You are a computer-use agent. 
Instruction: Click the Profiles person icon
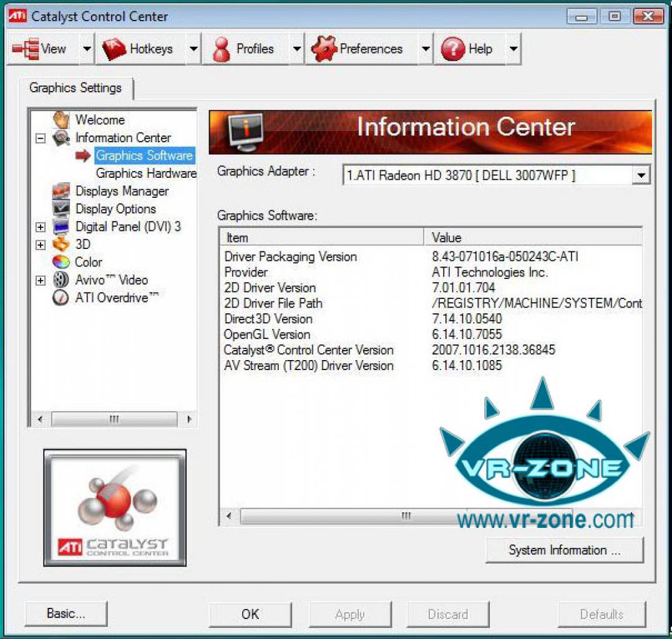click(x=222, y=49)
